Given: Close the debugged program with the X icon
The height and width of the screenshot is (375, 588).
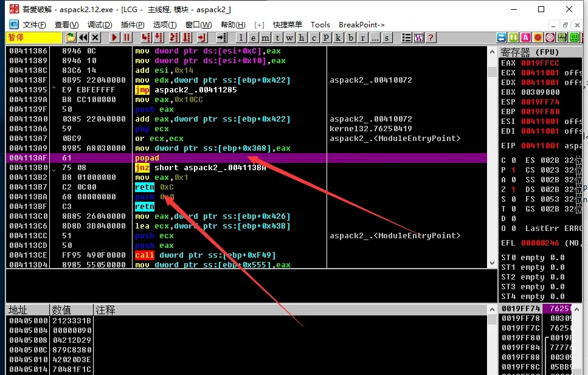Looking at the screenshot, I should pos(95,38).
